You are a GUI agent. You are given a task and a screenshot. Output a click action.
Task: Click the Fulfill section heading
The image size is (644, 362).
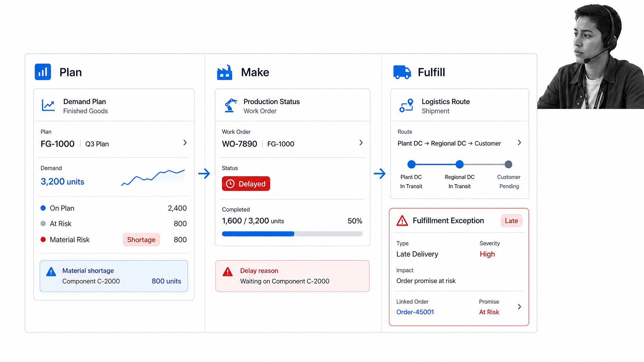pyautogui.click(x=431, y=72)
